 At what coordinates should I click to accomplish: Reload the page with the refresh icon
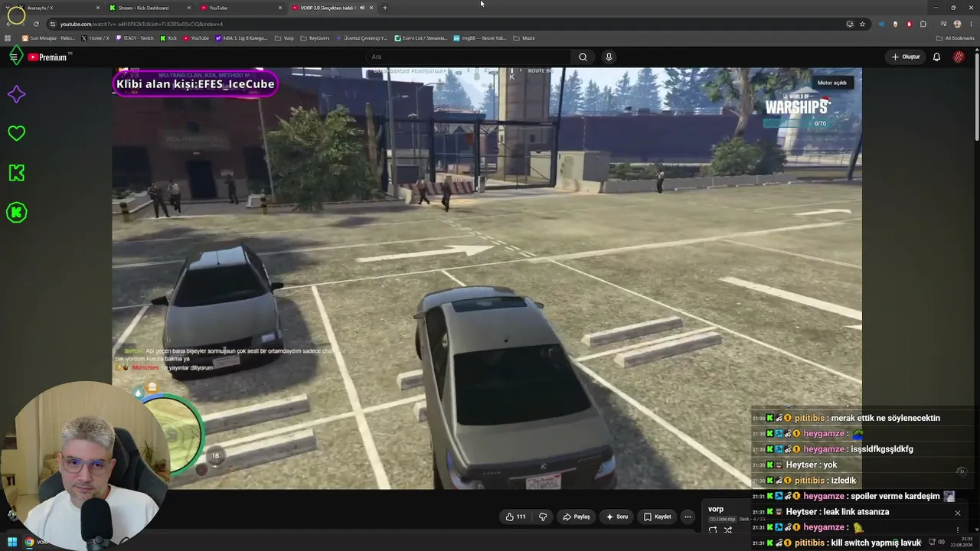36,24
